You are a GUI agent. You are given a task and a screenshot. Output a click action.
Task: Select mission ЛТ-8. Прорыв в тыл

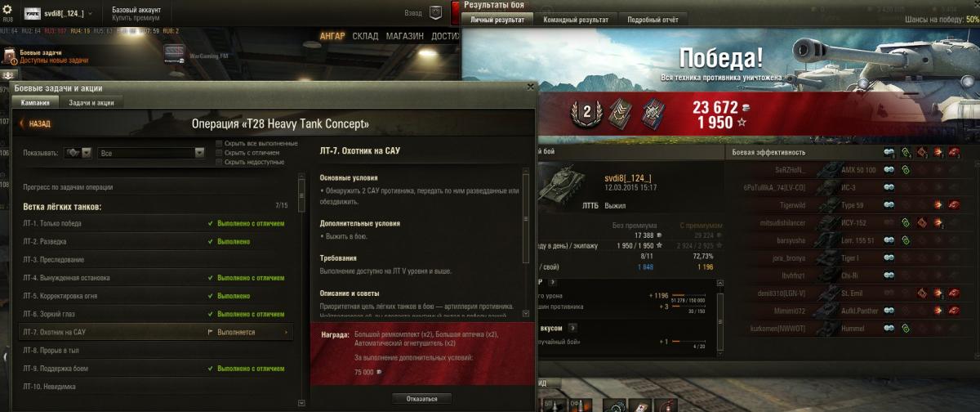(x=155, y=350)
